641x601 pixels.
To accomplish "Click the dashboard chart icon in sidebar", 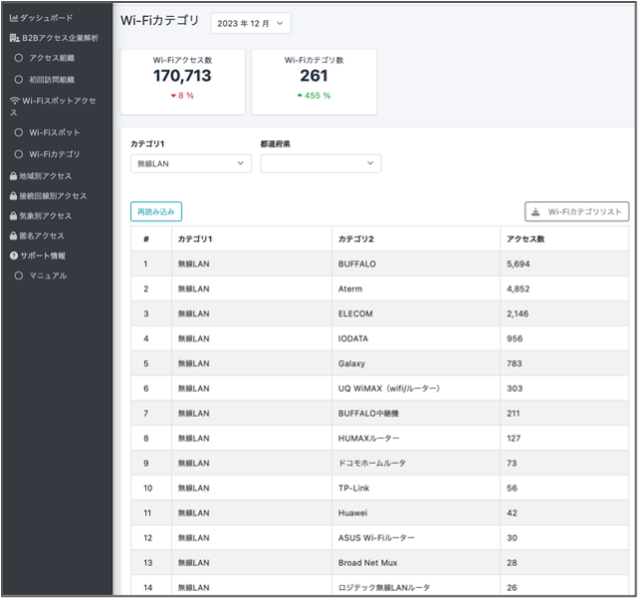I will (13, 18).
